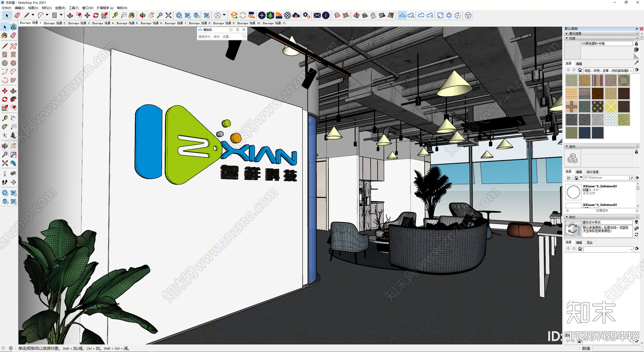Image resolution: width=644 pixels, height=352 pixels.
Task: Open the Pencil tool dropdown arrow
Action: [33, 15]
